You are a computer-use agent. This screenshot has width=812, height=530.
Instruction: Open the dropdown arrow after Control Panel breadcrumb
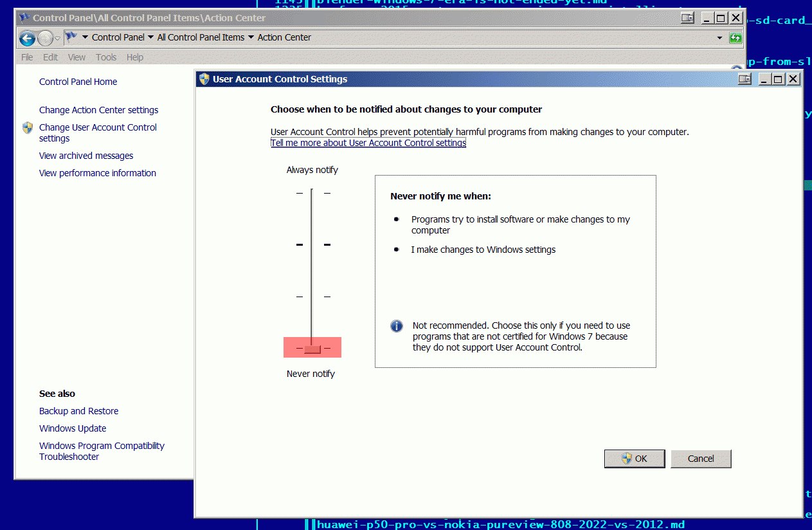151,37
